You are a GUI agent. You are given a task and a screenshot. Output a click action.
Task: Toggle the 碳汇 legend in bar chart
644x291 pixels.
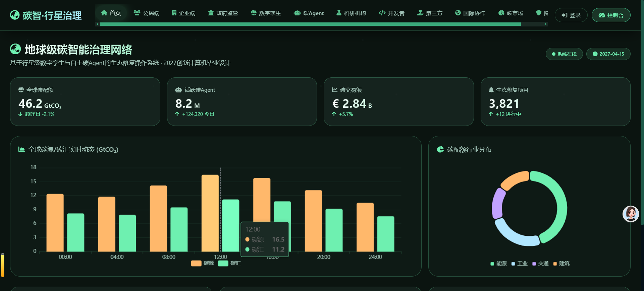[x=229, y=263]
